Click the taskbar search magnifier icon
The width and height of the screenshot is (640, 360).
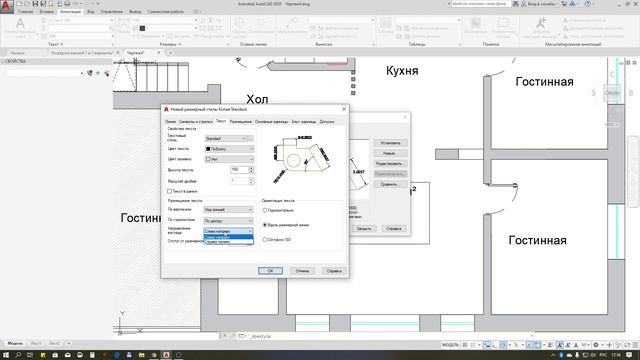tap(18, 355)
